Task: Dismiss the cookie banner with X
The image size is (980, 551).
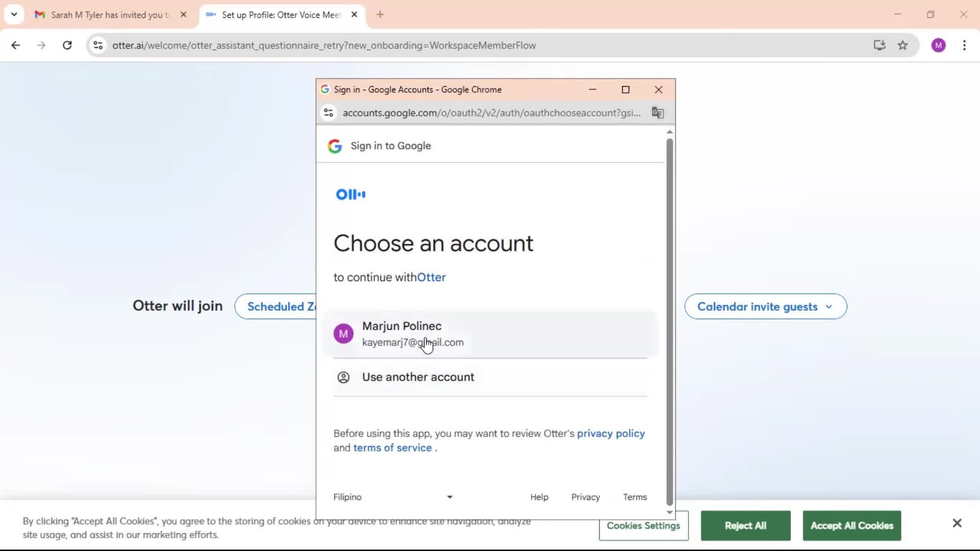Action: coord(957,523)
